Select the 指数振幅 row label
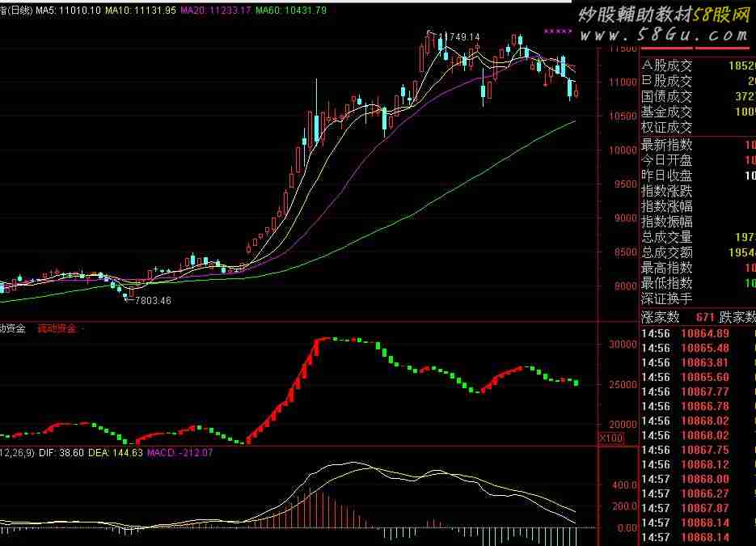 (666, 222)
